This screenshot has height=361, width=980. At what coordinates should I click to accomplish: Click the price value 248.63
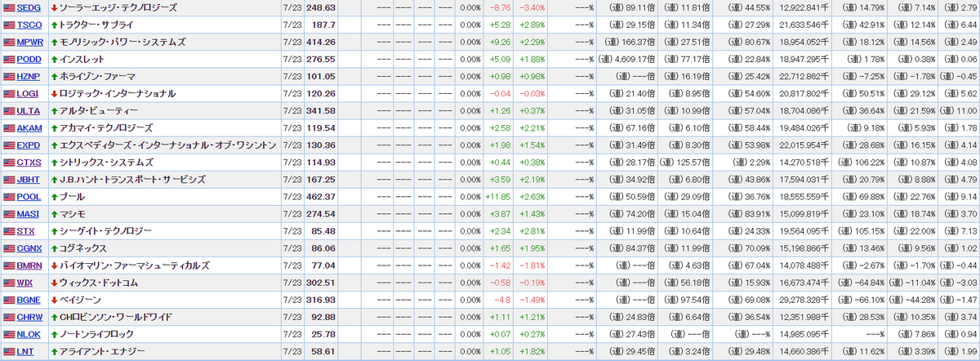coord(320,7)
